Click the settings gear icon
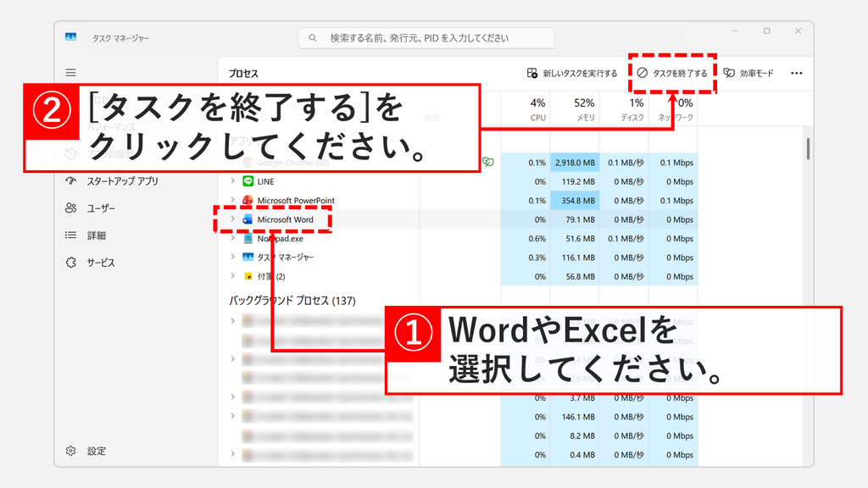Screen dimensions: 868x488 point(71,451)
